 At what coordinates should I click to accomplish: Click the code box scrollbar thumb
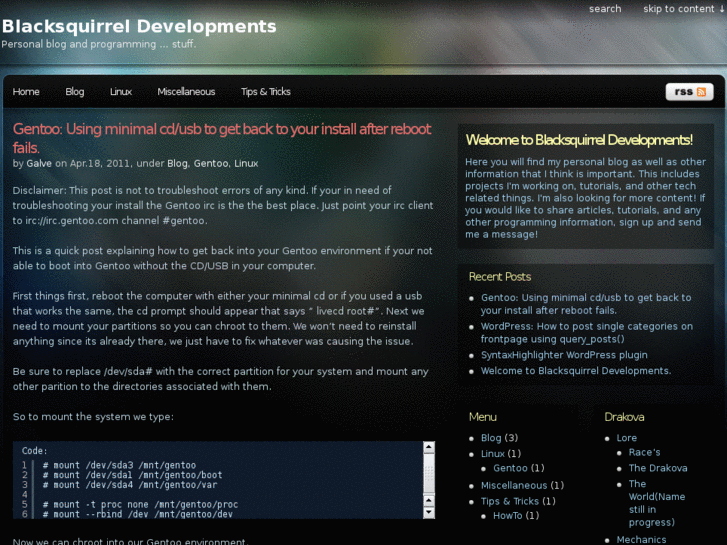pyautogui.click(x=429, y=473)
